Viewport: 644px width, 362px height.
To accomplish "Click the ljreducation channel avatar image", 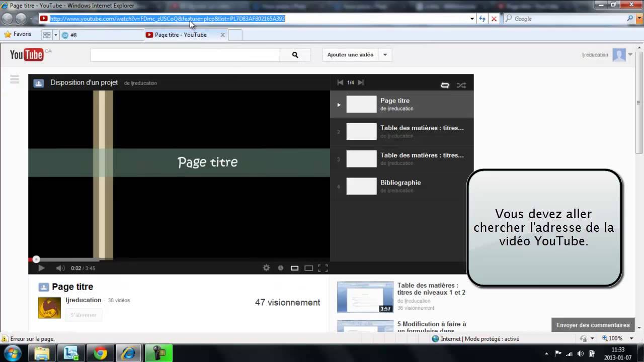I will (49, 307).
